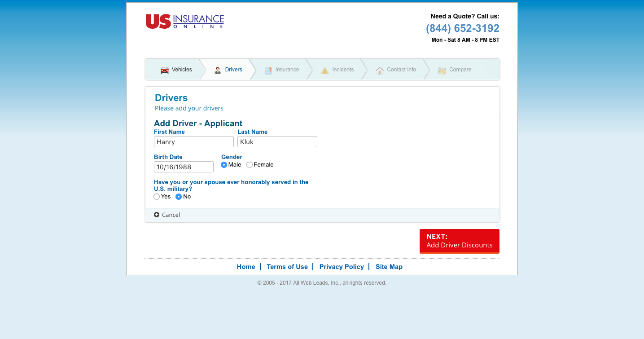
Task: Click the phone number (844) 652-3192
Action: 463,28
